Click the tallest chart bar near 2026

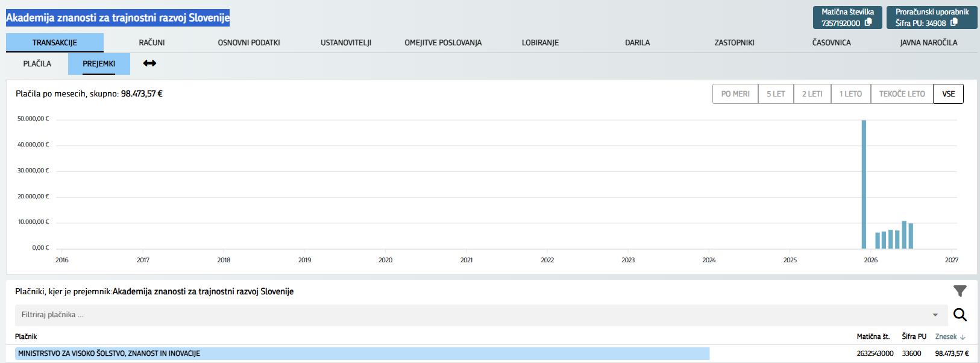pos(864,185)
